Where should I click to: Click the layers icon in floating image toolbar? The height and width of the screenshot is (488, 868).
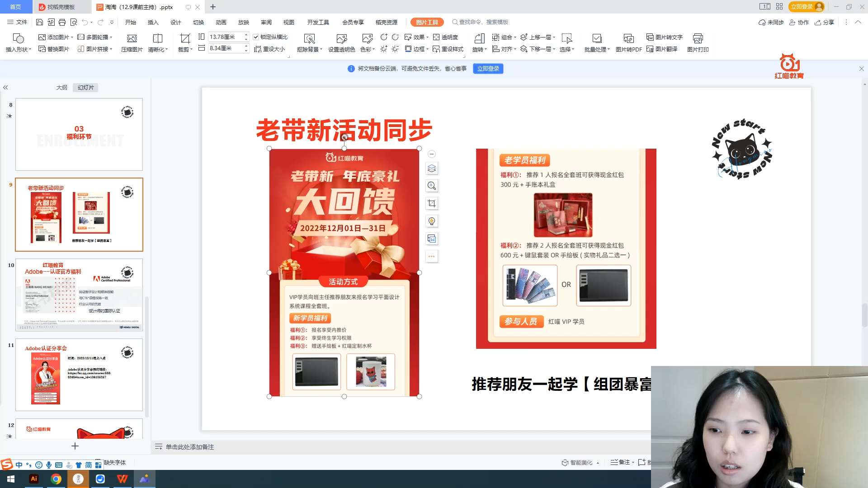tap(432, 169)
